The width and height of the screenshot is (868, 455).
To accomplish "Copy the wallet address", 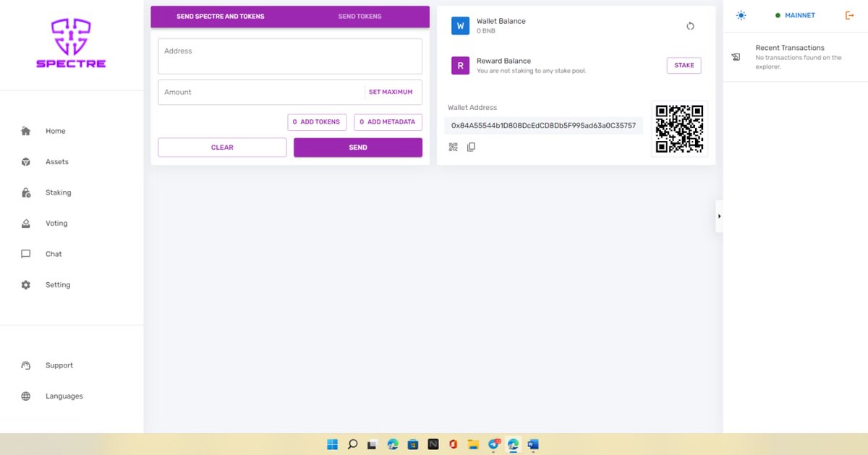I will [x=471, y=147].
